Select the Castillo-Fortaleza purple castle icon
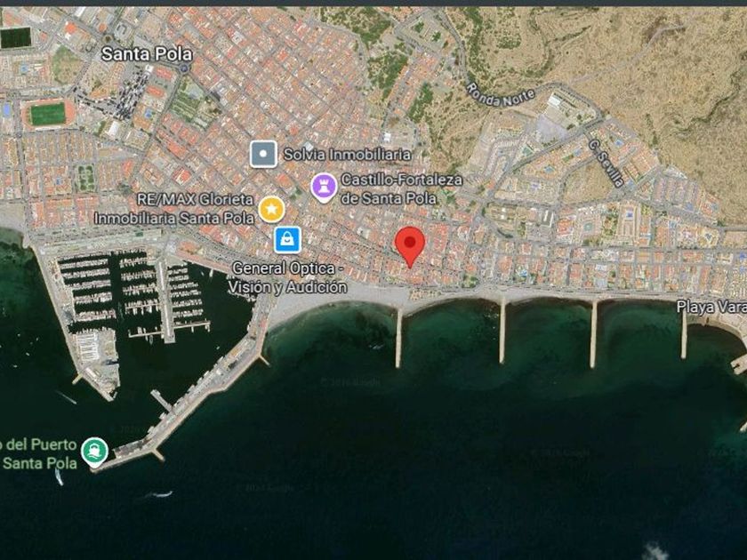747x560 pixels. (x=324, y=188)
